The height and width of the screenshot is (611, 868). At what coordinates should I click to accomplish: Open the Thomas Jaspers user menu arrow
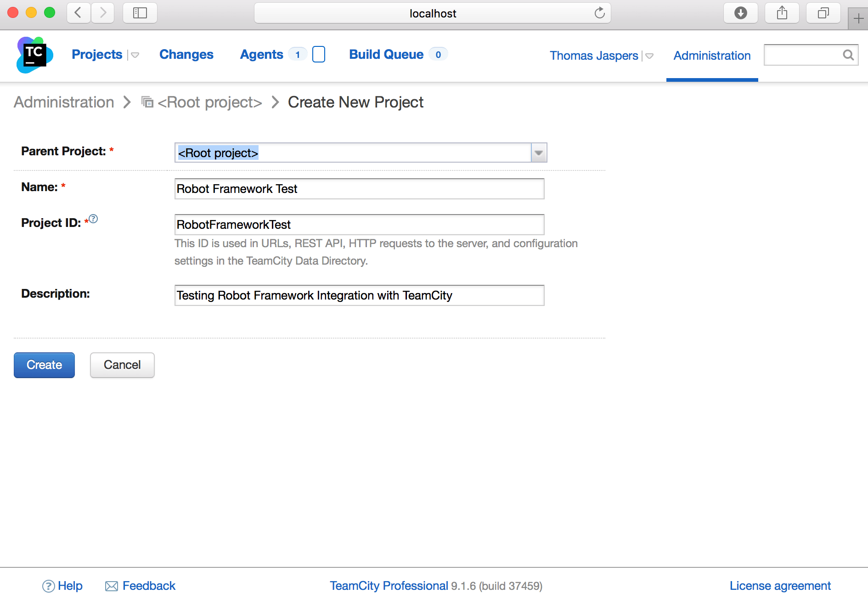coord(649,56)
